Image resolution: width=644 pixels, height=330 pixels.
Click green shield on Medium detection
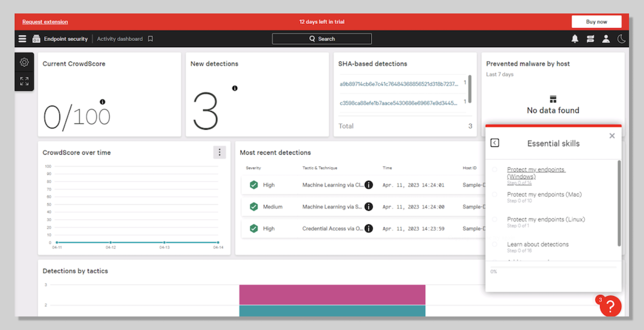tap(254, 207)
